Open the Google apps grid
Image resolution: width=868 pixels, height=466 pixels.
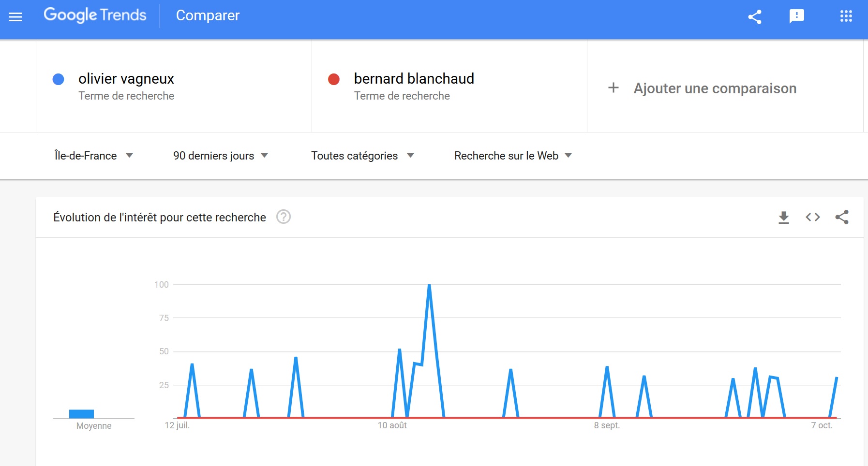tap(846, 16)
